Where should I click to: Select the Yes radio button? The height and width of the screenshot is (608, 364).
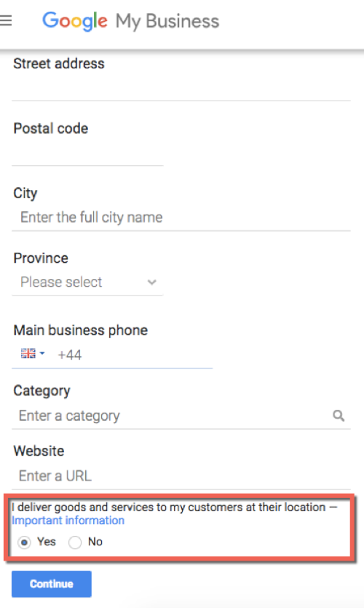point(24,542)
